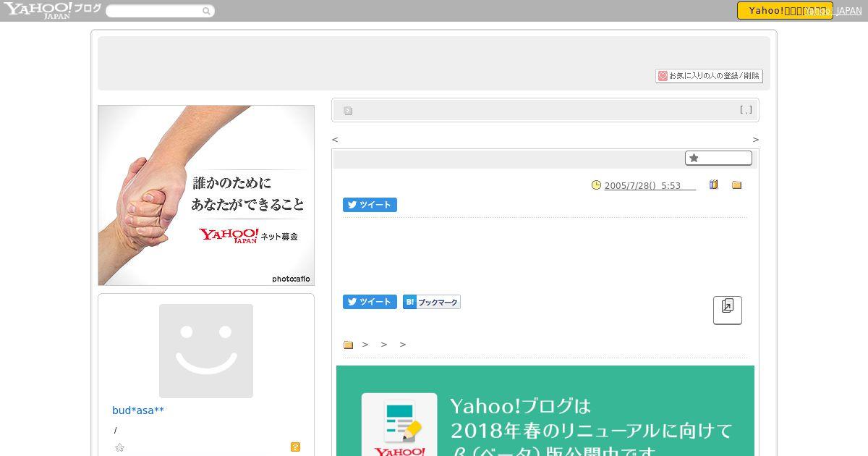Image resolution: width=868 pixels, height=456 pixels.
Task: Click the star favorite button
Action: click(x=718, y=158)
